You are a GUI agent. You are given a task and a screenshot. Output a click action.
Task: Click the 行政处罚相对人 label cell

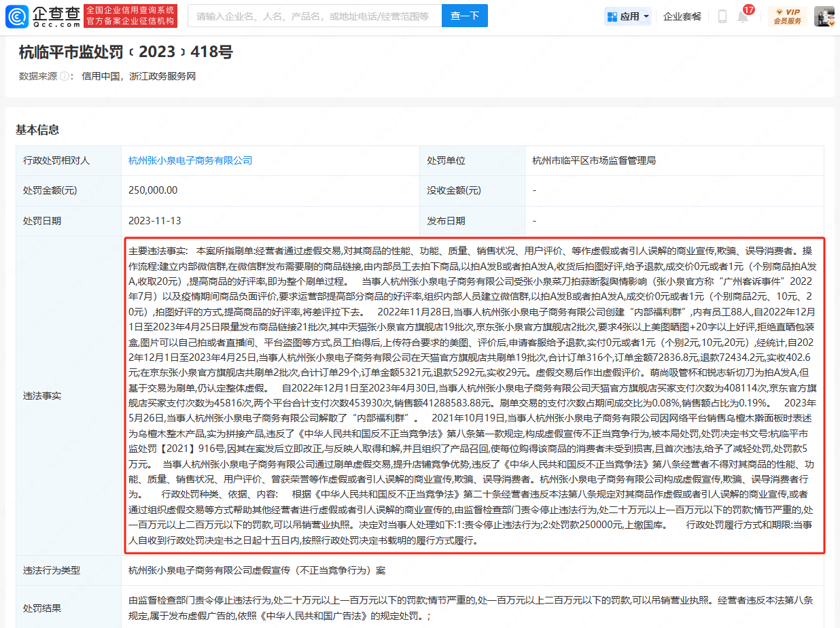(68, 160)
